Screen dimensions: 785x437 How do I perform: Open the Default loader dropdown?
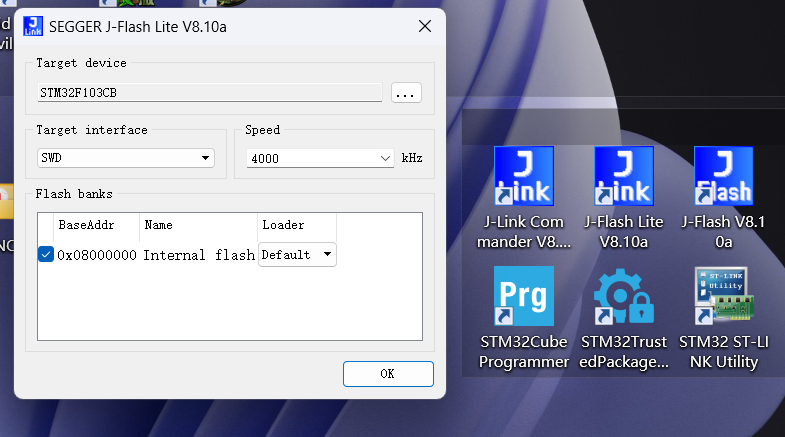click(297, 254)
